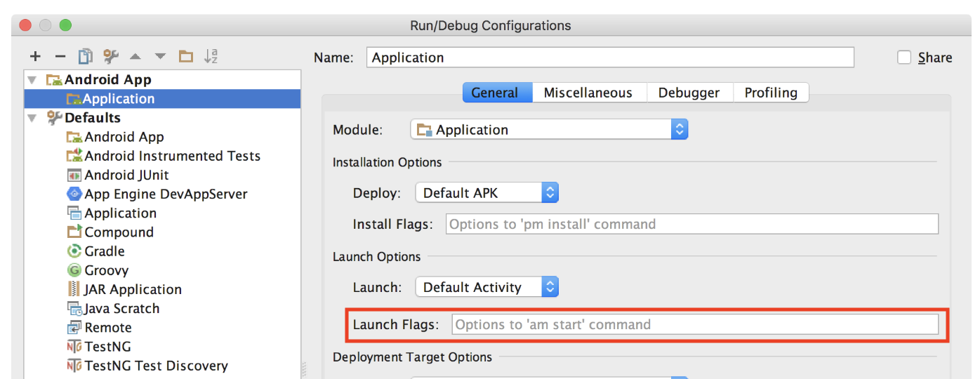This screenshot has width=980, height=379.
Task: Collapse the Defaults tree node
Action: pyautogui.click(x=32, y=118)
